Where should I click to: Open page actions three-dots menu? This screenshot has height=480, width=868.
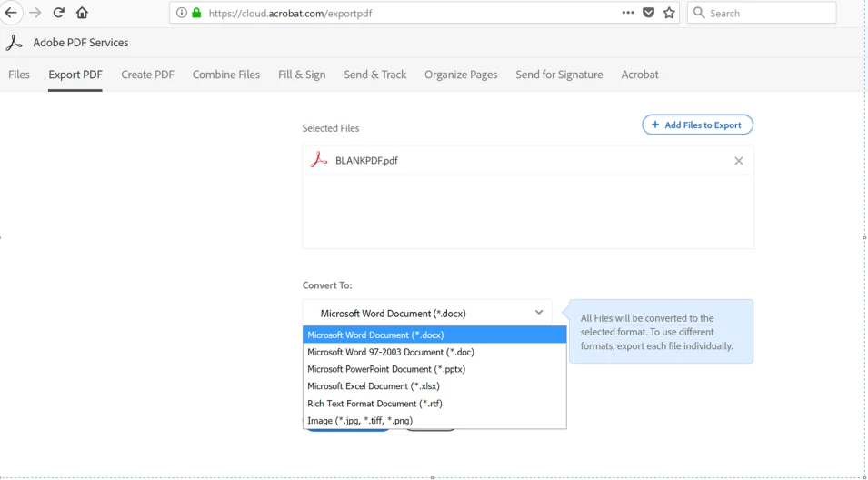coord(628,13)
